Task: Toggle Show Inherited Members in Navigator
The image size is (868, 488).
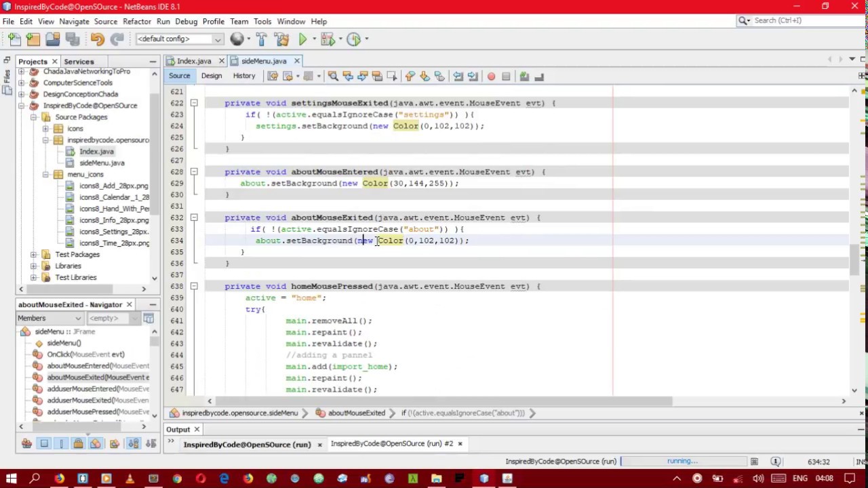Action: pos(26,444)
